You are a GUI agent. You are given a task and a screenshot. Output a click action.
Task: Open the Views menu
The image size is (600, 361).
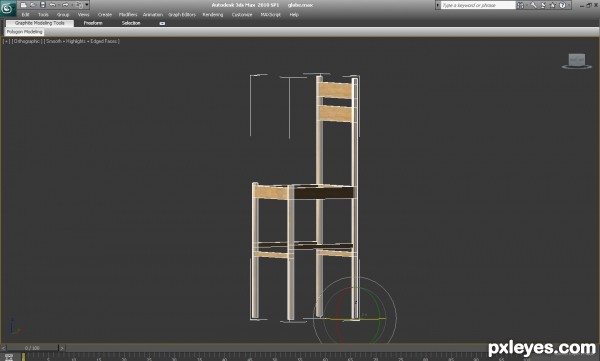pos(83,15)
